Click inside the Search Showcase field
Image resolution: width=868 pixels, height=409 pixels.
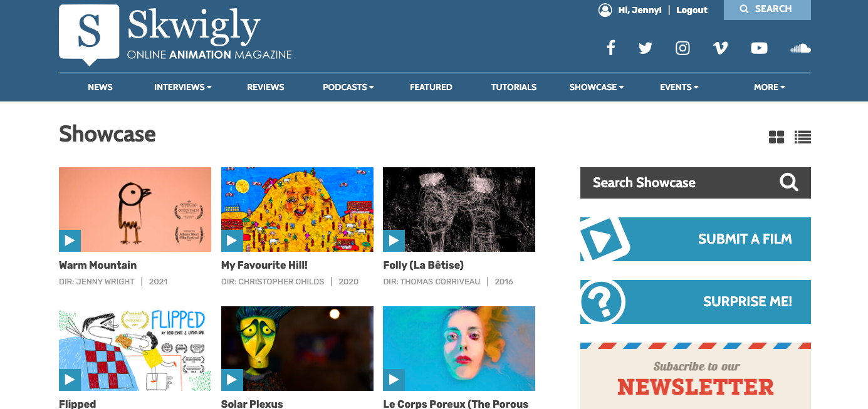point(677,183)
